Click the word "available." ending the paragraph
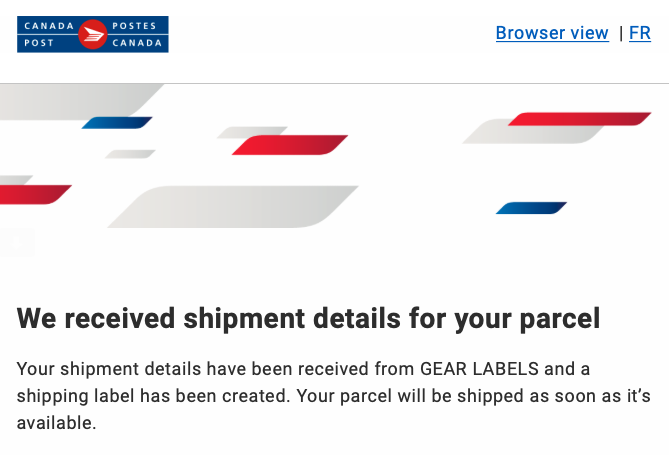The width and height of the screenshot is (669, 455). 56,423
